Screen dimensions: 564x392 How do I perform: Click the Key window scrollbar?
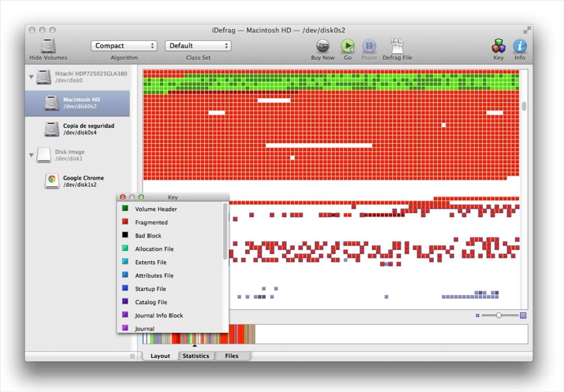point(225,231)
